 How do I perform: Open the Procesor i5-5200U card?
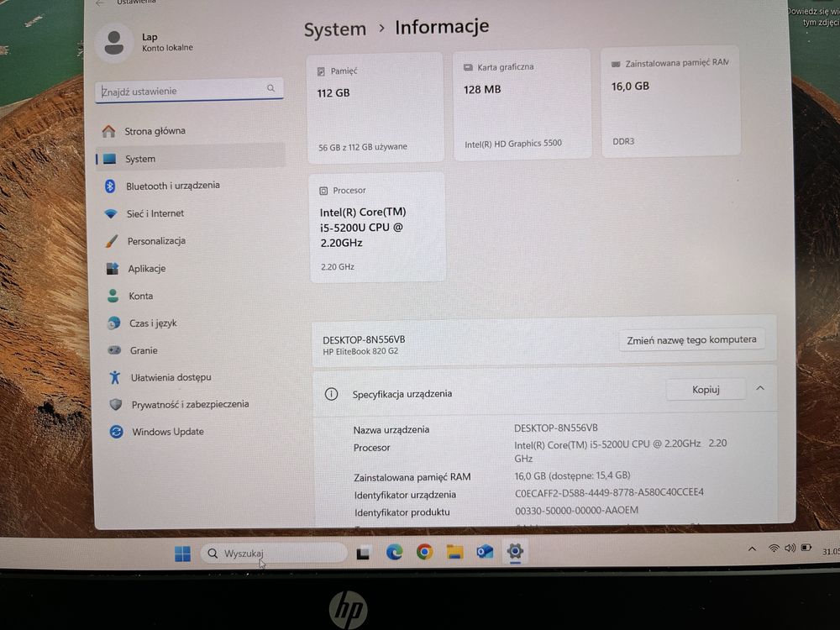click(377, 228)
